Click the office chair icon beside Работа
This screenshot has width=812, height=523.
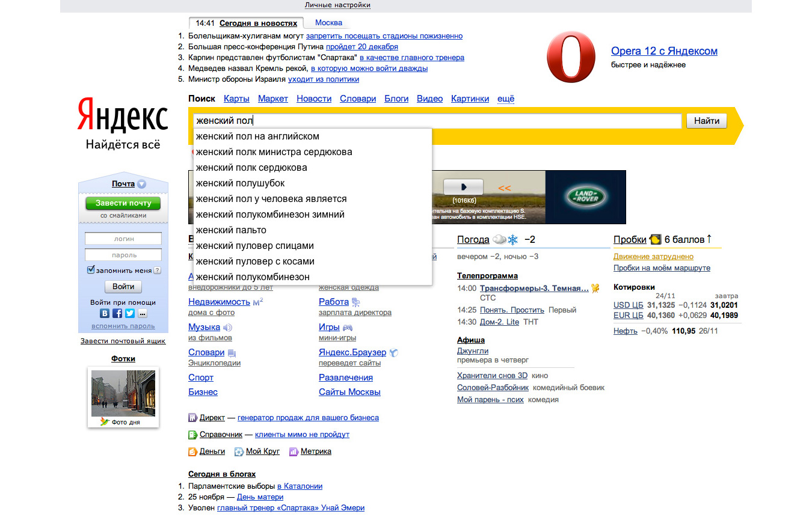click(x=356, y=302)
